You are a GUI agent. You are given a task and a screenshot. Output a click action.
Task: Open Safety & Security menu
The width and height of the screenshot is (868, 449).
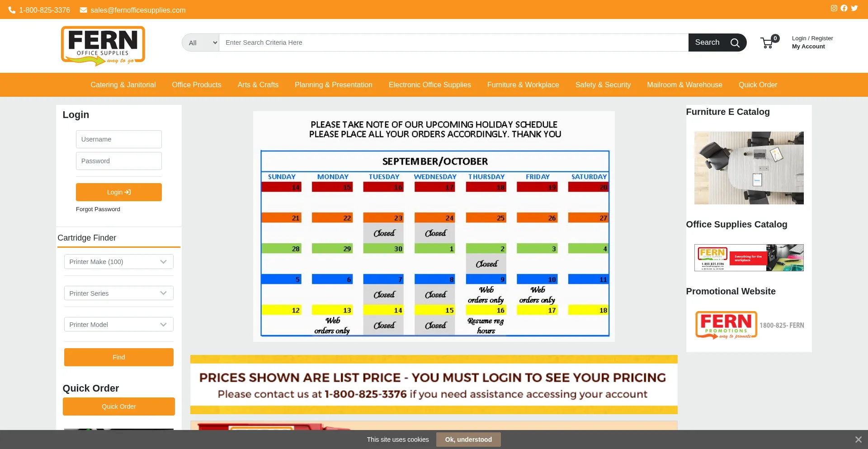(603, 85)
